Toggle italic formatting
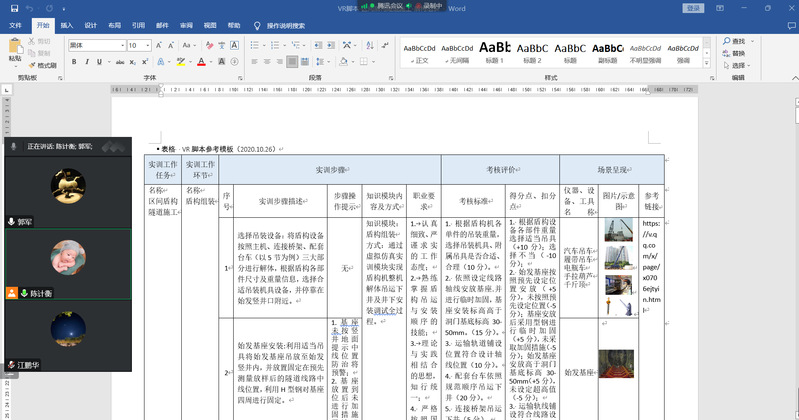This screenshot has height=420, width=799. point(87,62)
